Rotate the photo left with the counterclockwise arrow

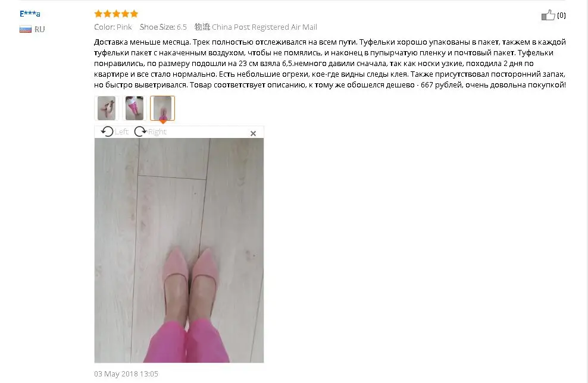click(x=107, y=131)
